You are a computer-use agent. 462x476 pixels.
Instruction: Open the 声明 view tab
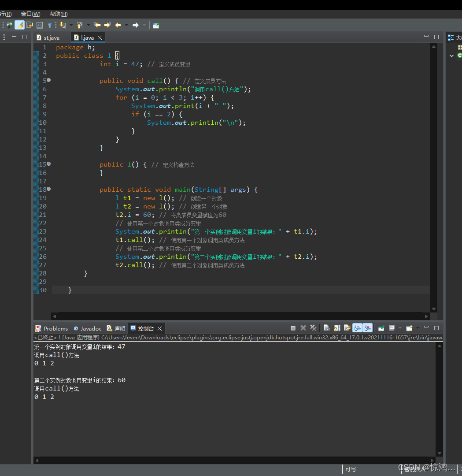pyautogui.click(x=116, y=328)
